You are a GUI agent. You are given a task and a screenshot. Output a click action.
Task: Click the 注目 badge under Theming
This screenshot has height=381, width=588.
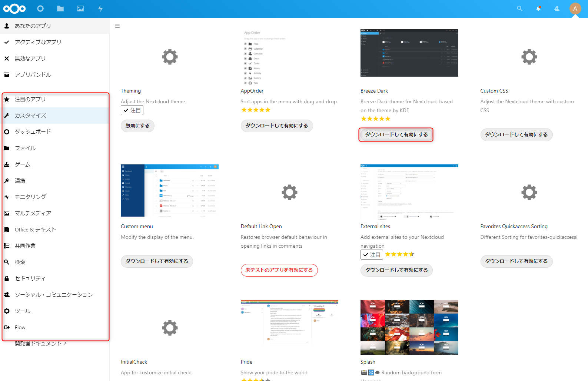click(x=132, y=110)
